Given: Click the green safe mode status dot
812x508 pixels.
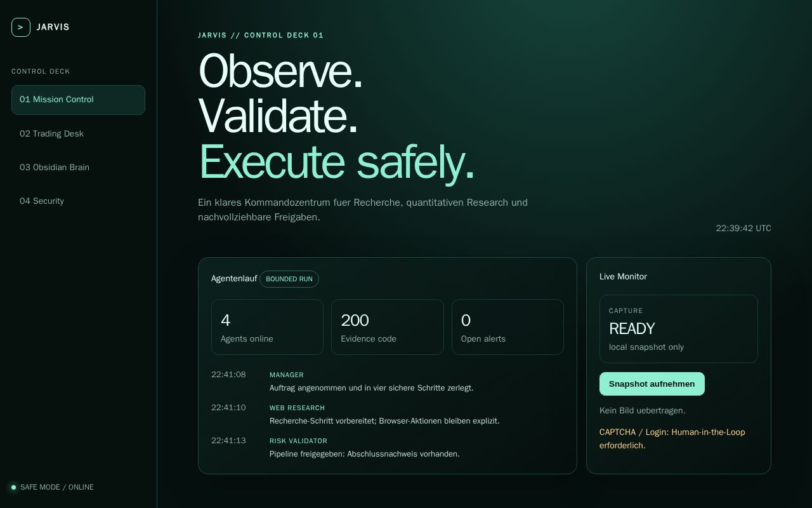Looking at the screenshot, I should [x=13, y=488].
